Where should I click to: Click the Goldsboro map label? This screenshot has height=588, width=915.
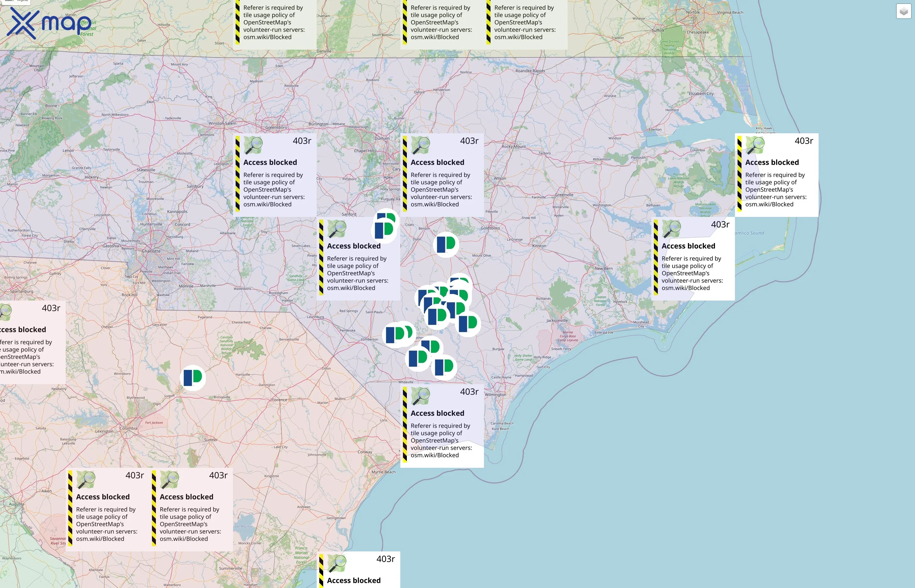(491, 228)
